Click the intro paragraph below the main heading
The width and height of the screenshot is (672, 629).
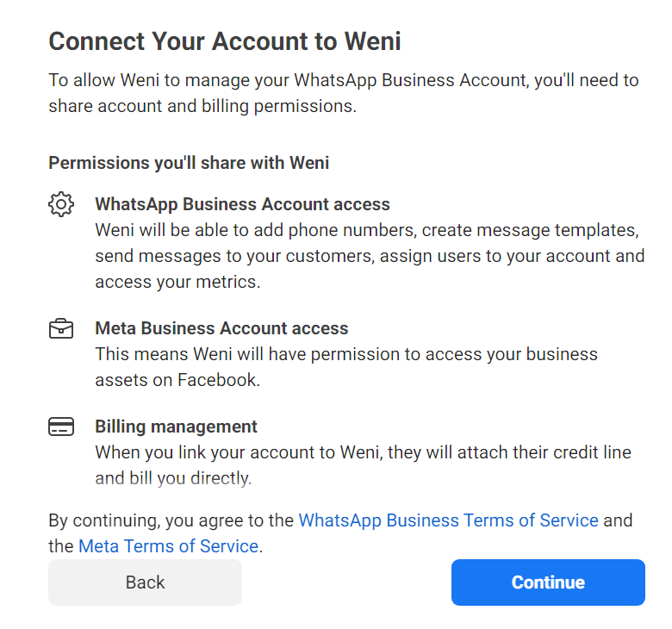[x=343, y=93]
